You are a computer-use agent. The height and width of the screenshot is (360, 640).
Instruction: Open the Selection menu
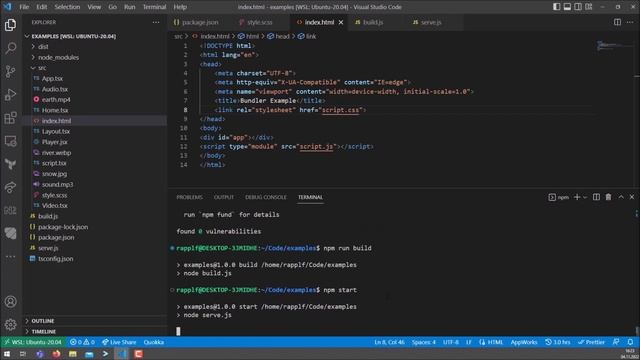(x=67, y=7)
